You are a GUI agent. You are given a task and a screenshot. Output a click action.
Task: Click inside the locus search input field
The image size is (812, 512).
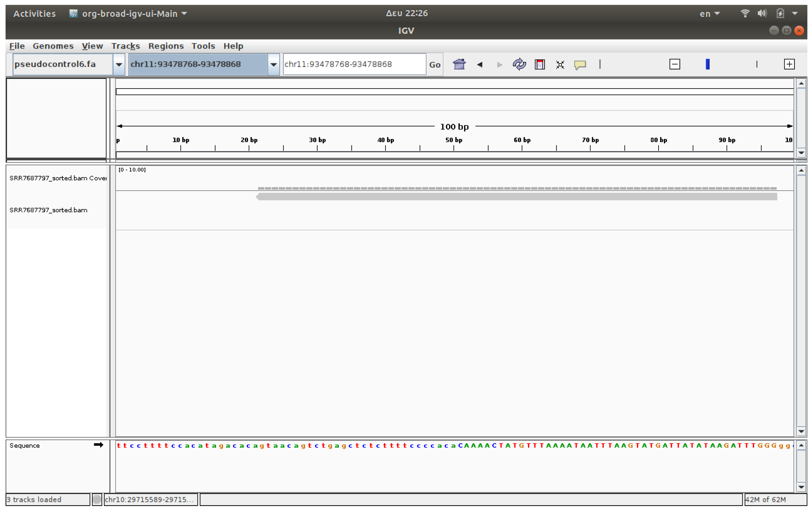coord(354,64)
